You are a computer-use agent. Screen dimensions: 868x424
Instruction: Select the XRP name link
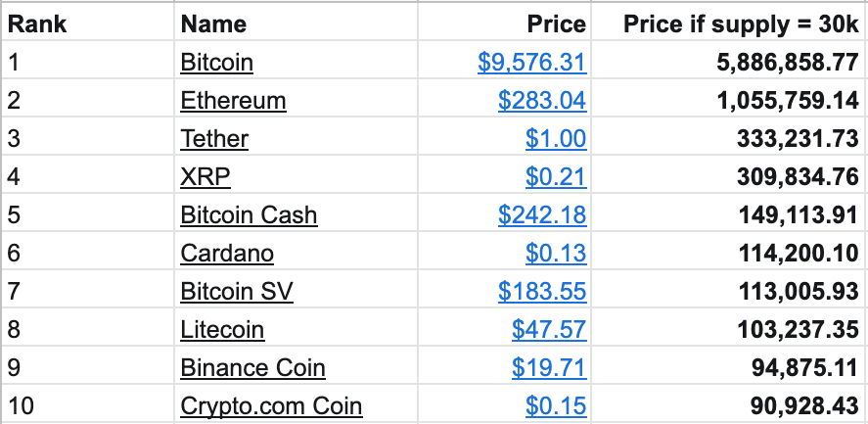205,177
